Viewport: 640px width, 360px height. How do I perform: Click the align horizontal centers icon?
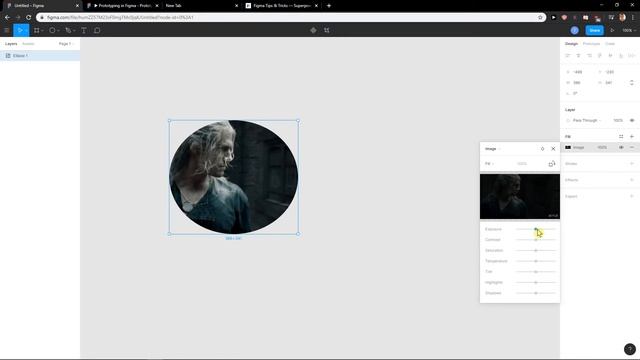click(578, 56)
